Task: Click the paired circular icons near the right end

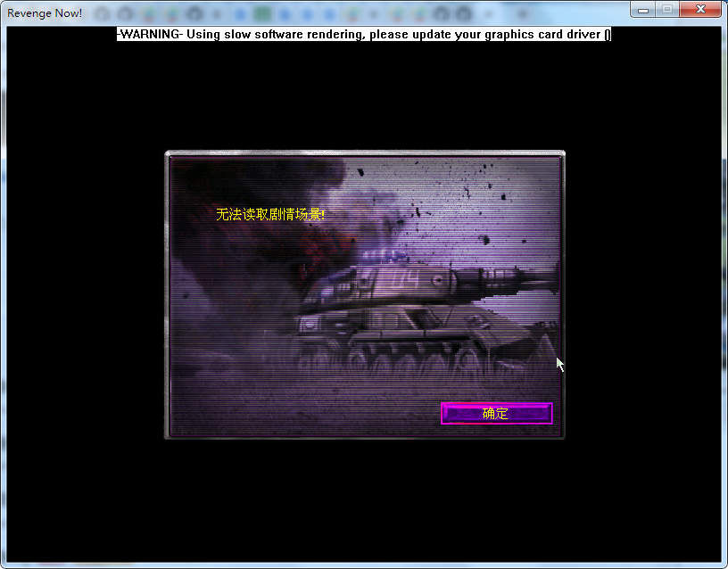Action: (451, 12)
